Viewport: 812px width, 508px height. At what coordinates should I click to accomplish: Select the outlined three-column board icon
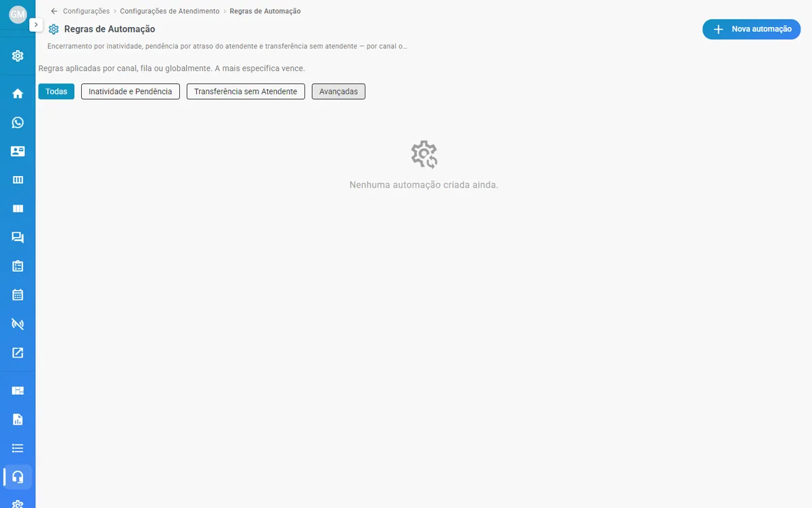18,179
